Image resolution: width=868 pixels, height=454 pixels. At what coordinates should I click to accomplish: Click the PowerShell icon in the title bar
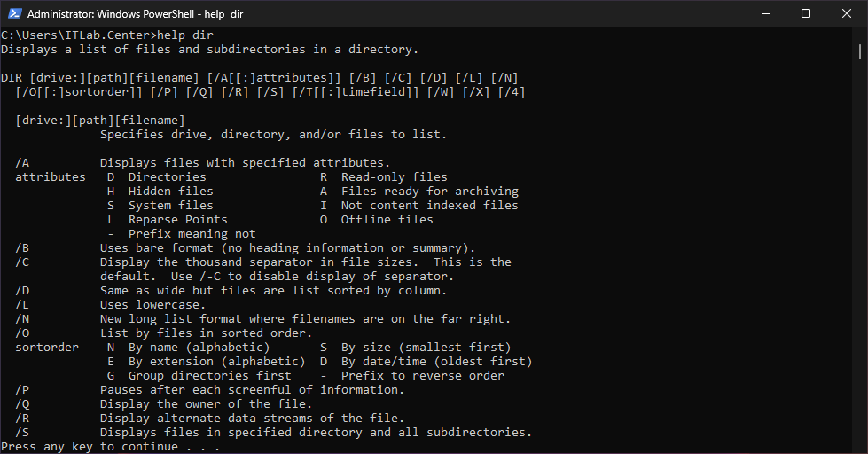15,13
